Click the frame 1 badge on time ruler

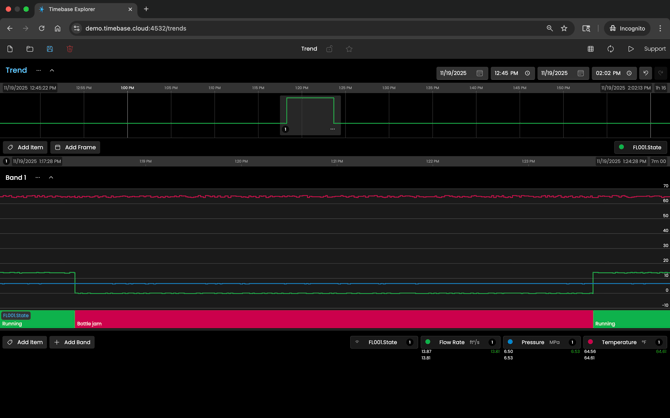point(6,161)
